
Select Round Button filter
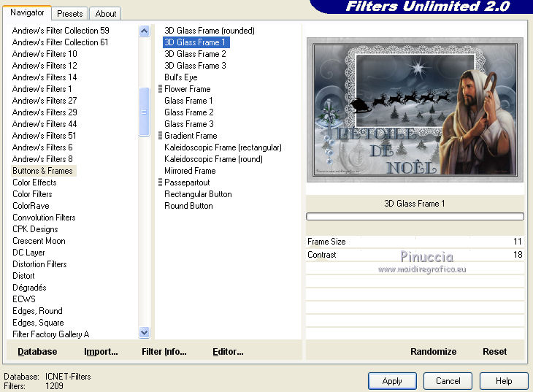(x=188, y=206)
